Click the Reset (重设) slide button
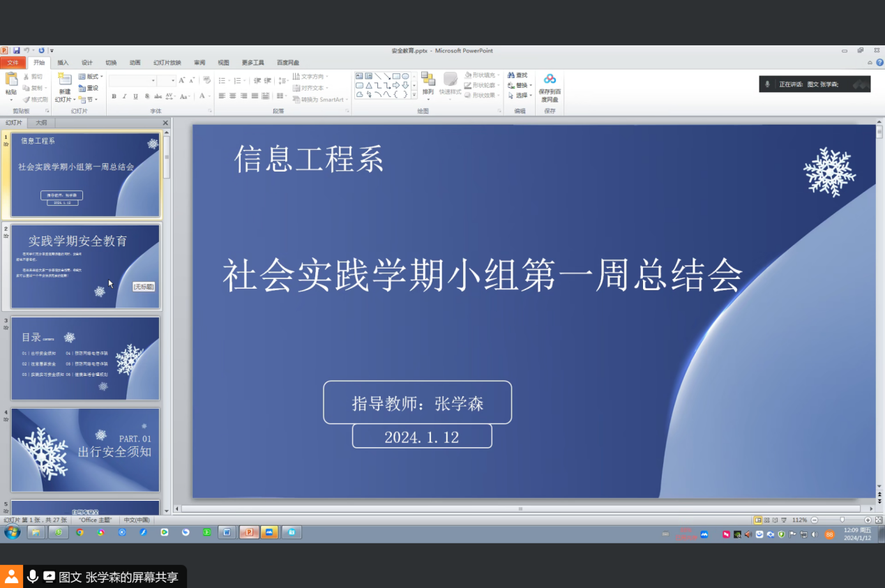 tap(89, 88)
